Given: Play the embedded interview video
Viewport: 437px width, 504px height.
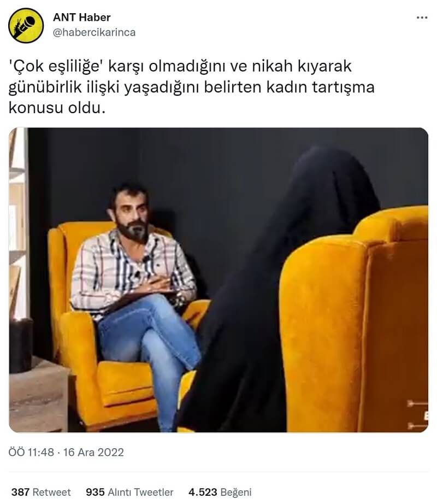Looking at the screenshot, I should point(218,280).
